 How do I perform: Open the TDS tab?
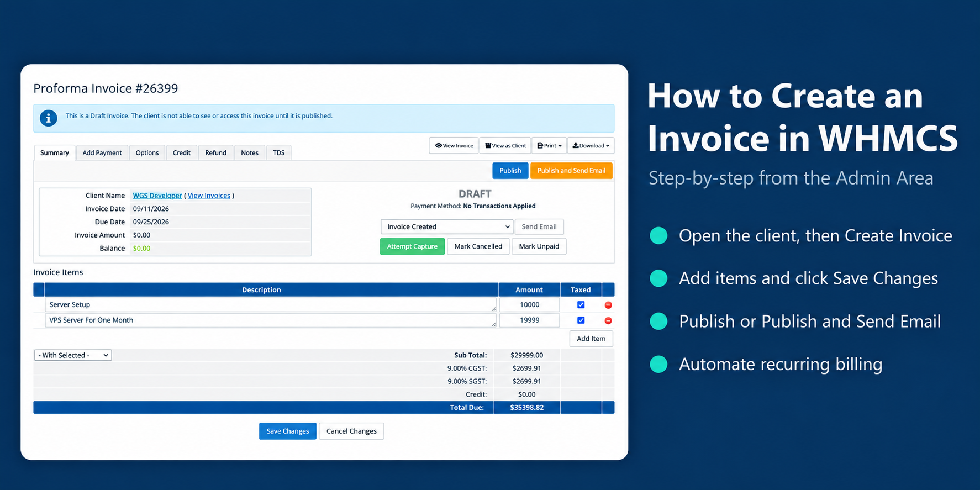coord(279,153)
